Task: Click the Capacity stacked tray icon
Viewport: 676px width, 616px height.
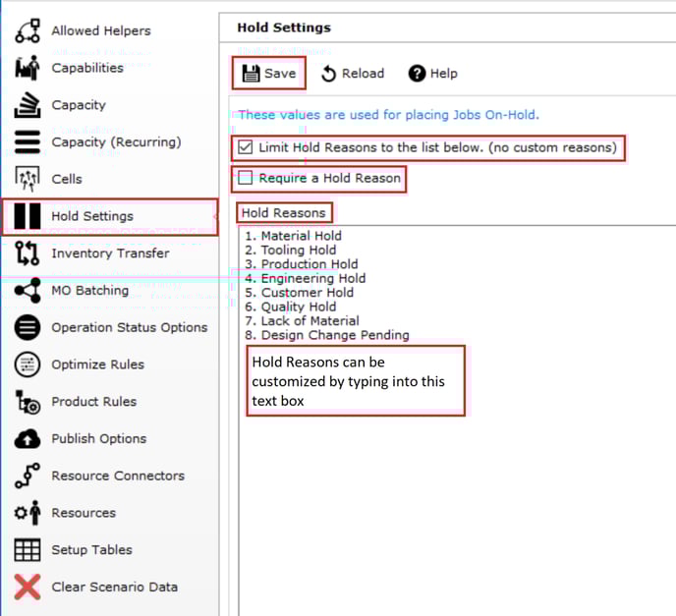Action: tap(28, 105)
